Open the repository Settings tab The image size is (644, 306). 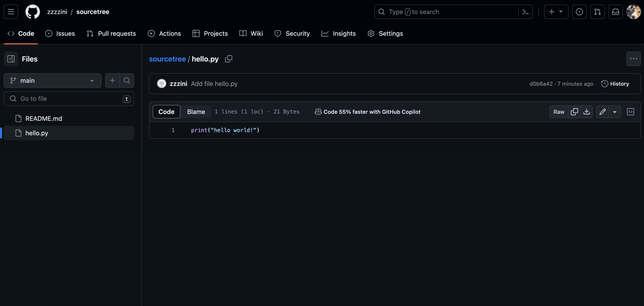385,33
